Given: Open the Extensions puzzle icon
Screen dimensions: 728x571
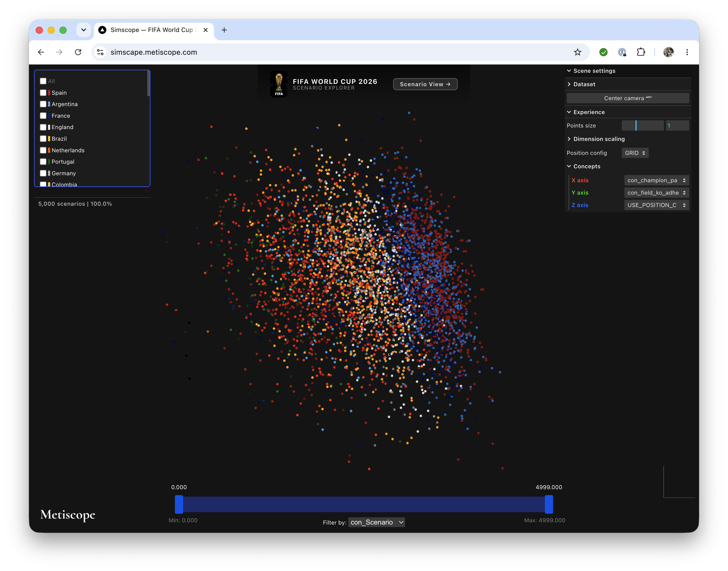Looking at the screenshot, I should [641, 52].
